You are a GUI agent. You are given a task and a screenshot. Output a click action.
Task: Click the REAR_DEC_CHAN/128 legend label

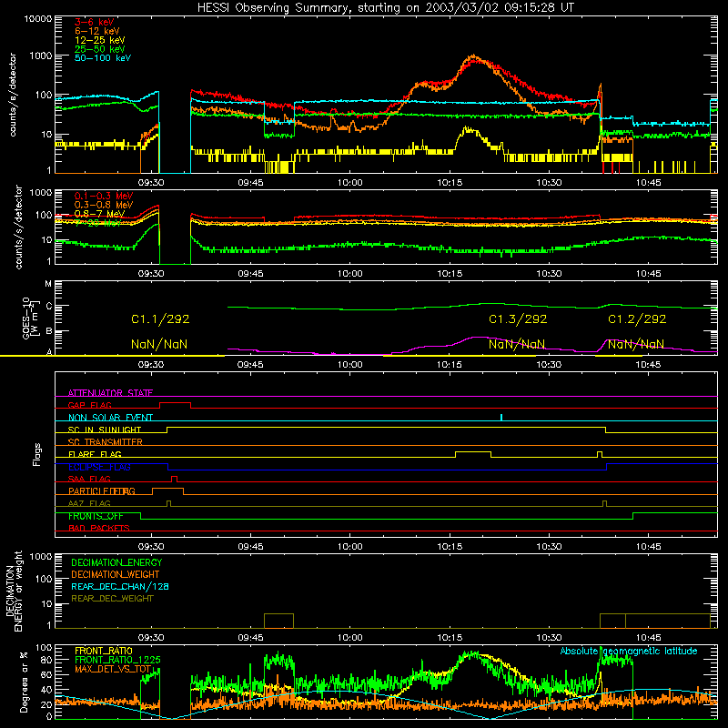[x=120, y=586]
